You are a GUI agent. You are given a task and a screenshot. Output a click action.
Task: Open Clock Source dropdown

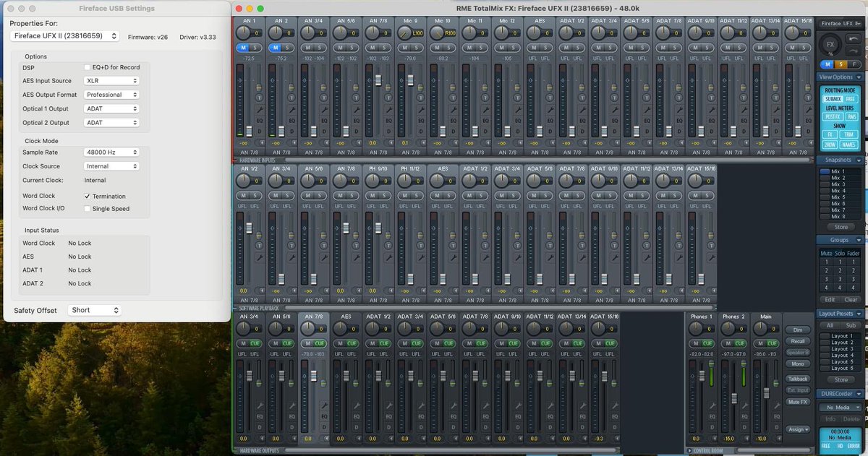(x=111, y=166)
